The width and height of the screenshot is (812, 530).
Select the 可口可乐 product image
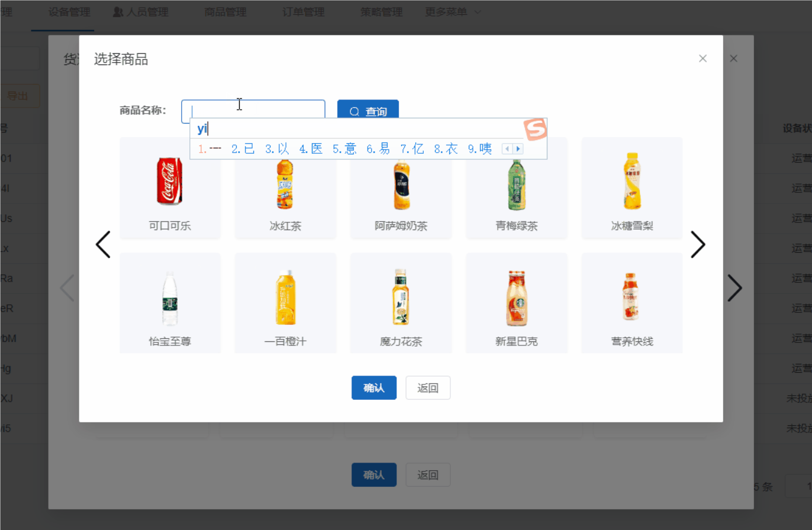coord(170,182)
